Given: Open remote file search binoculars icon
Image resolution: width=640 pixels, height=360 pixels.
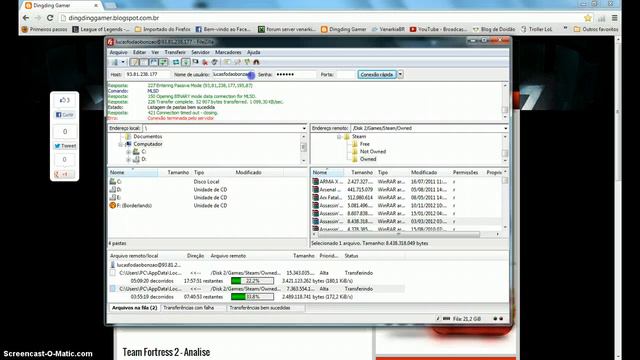Looking at the screenshot, I should point(256,62).
